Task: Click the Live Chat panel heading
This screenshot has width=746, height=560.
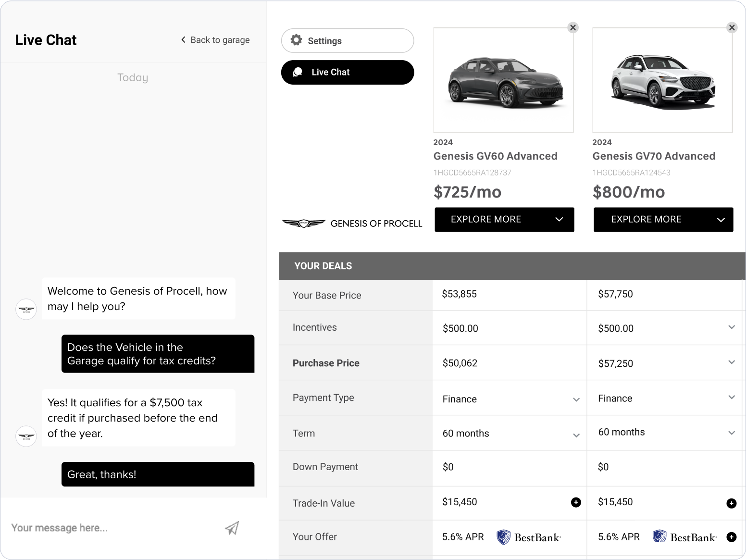Action: [46, 40]
